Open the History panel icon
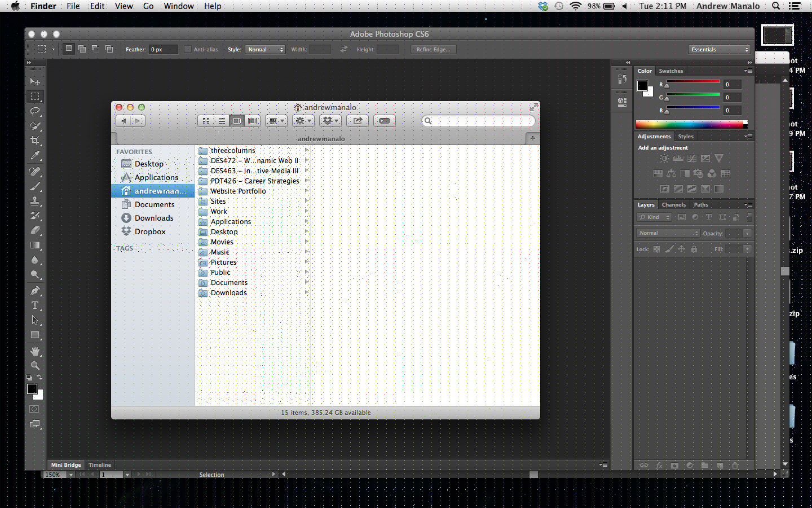812x508 pixels. (622, 80)
